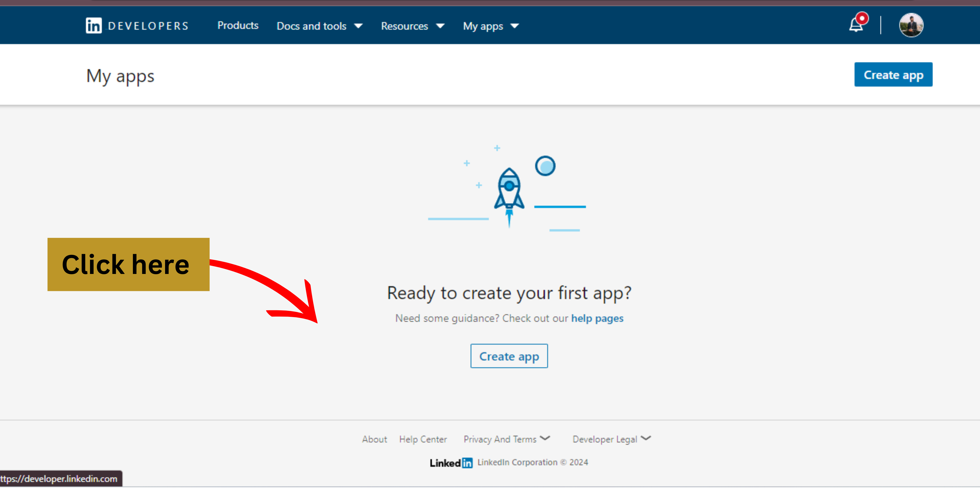The height and width of the screenshot is (493, 980).
Task: Click 'LinkedIn Corporation © 2024' text
Action: pyautogui.click(x=533, y=462)
